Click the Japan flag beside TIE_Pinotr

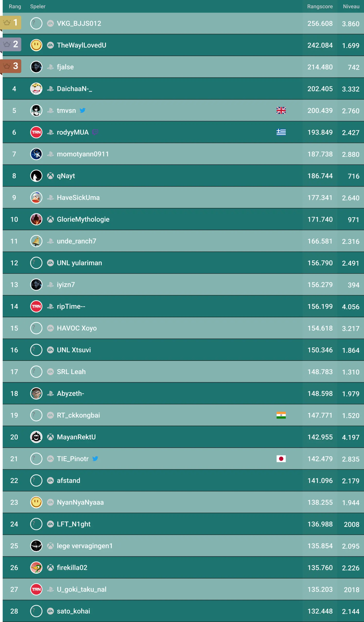pos(281,459)
